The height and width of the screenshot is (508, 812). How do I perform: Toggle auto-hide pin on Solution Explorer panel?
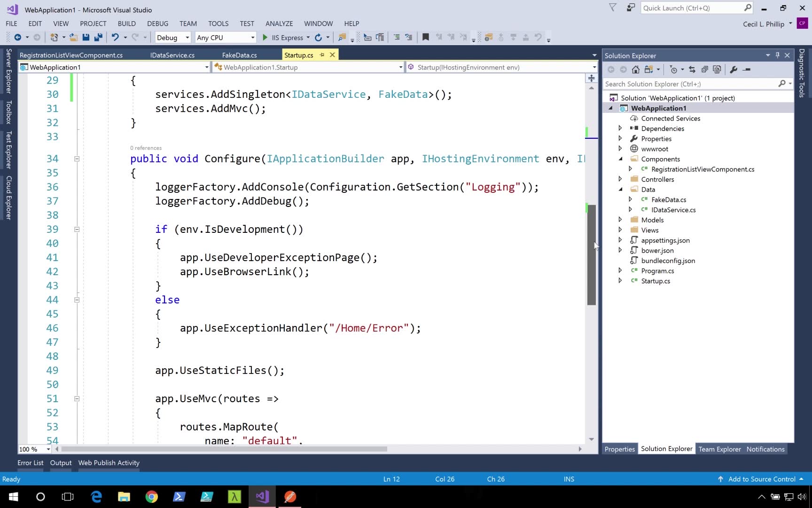click(x=778, y=56)
